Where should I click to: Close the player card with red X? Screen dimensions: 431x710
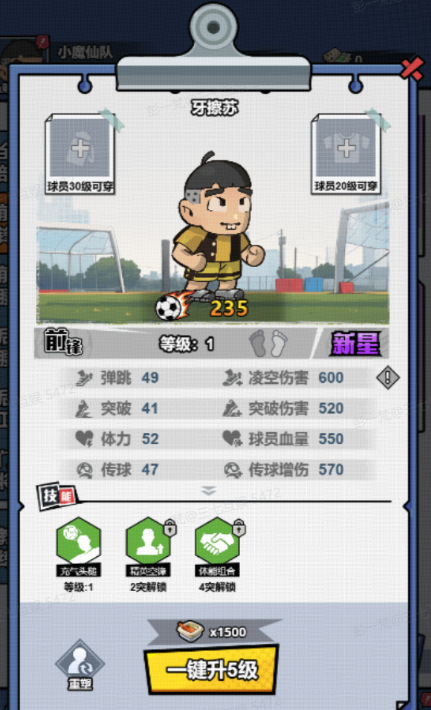point(412,69)
